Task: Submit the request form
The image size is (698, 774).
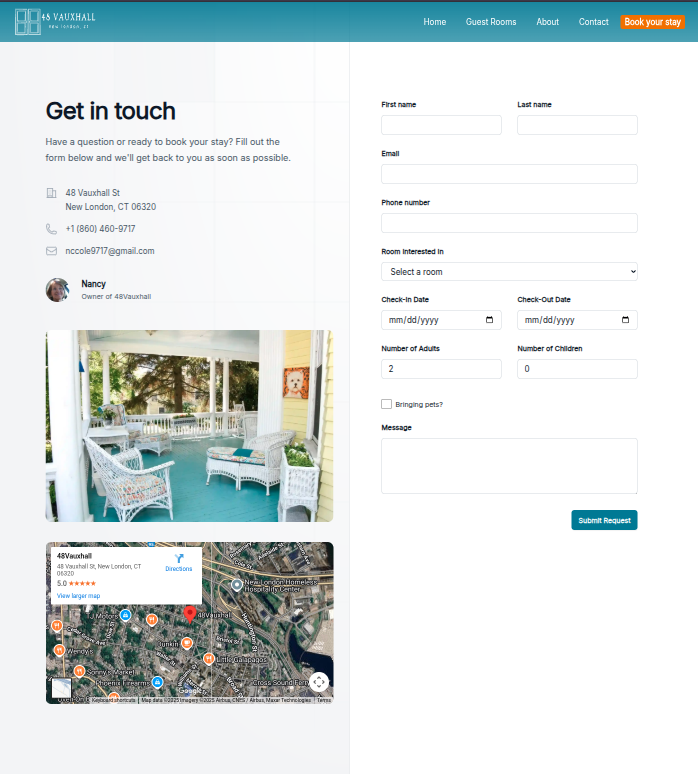Action: (x=604, y=520)
